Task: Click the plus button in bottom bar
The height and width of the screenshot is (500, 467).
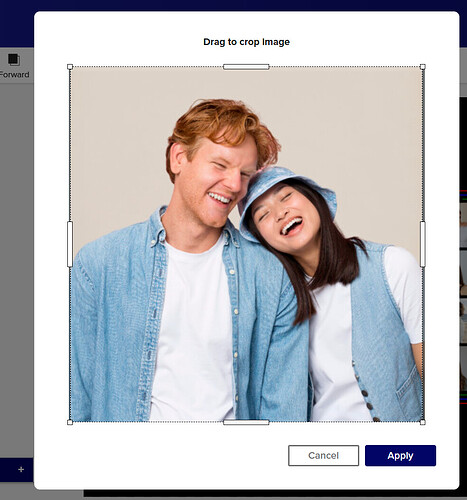Action: pyautogui.click(x=21, y=469)
